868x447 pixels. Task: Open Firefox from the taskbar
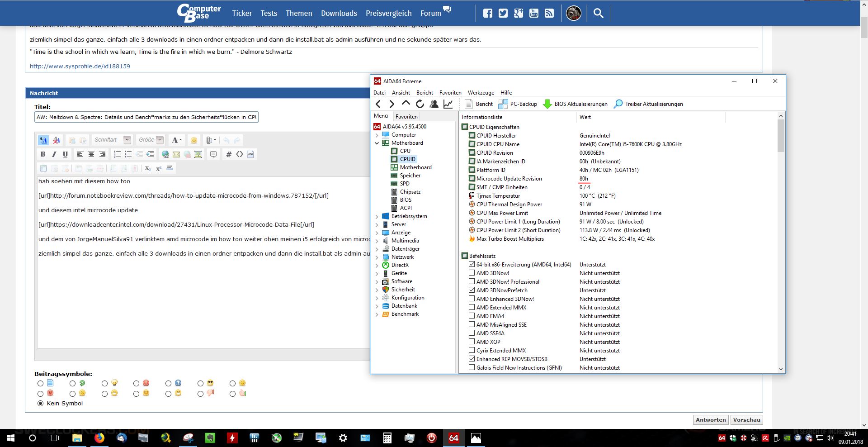(99, 438)
